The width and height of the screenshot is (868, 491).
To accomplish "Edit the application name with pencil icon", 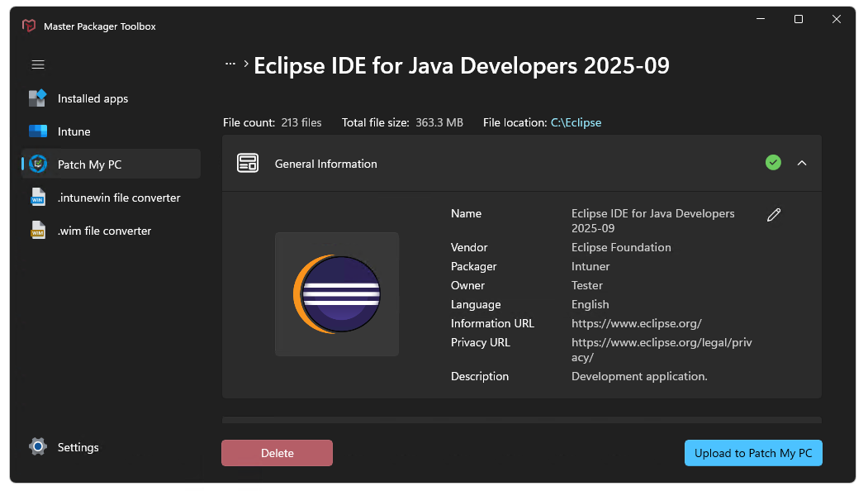I will (x=774, y=215).
